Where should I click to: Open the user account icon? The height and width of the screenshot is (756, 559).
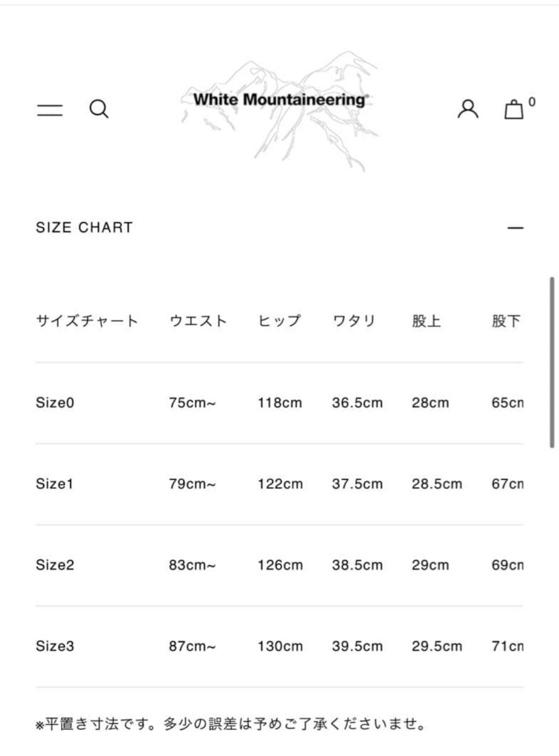[x=468, y=109]
